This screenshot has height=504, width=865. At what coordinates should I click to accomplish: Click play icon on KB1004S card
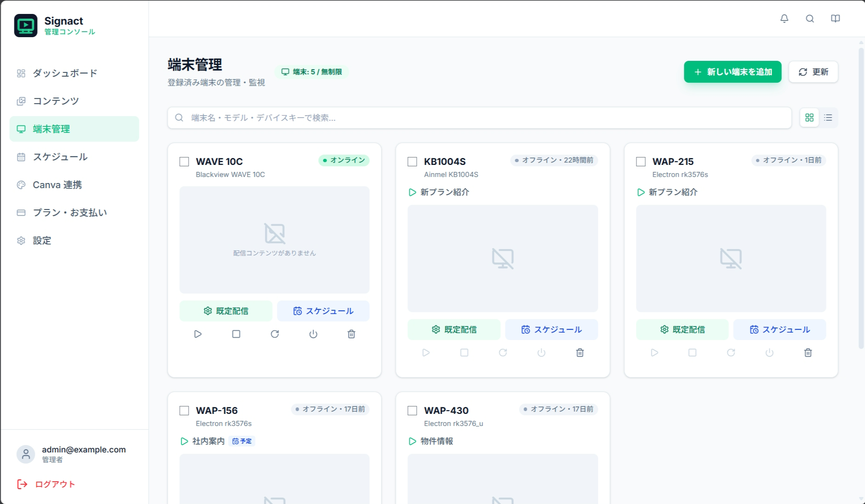tap(426, 353)
